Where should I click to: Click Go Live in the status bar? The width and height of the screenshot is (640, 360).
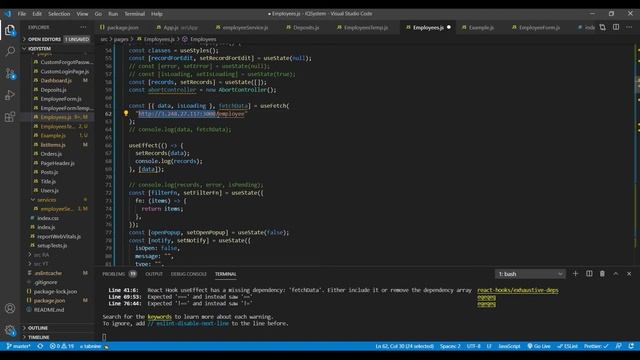(x=539, y=346)
